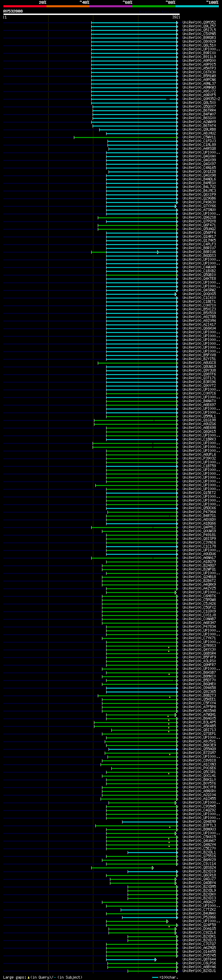
Task: Click the cyan ~100% legend bar
Action: [197, 6]
